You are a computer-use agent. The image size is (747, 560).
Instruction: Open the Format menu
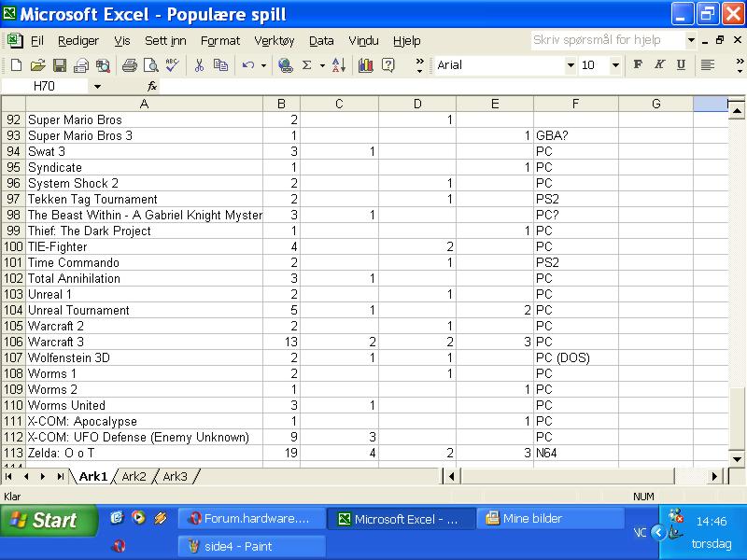[220, 41]
